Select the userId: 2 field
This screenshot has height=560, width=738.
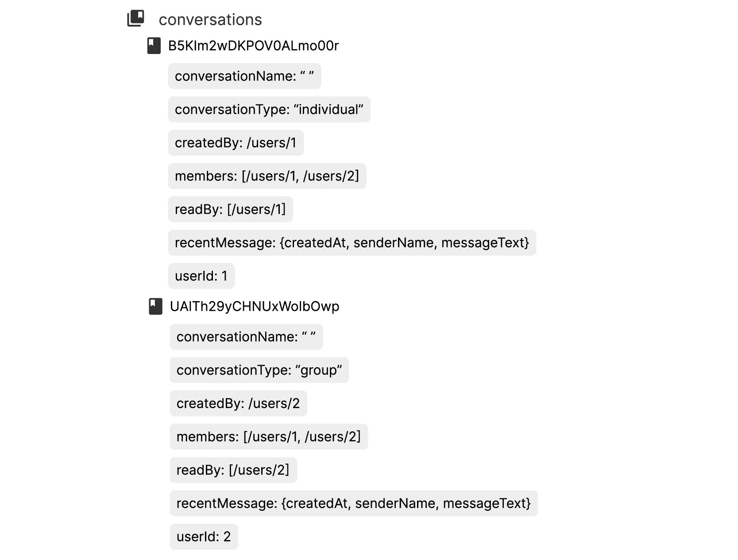click(204, 537)
